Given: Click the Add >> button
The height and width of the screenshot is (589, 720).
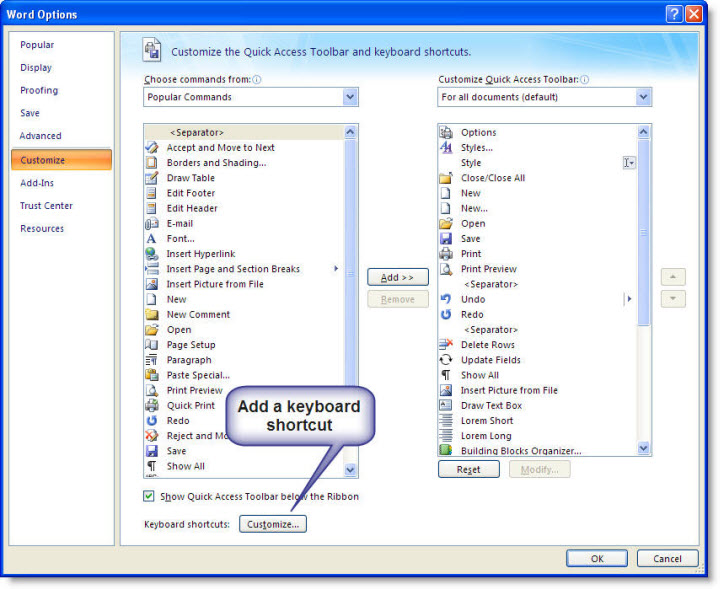Looking at the screenshot, I should pyautogui.click(x=398, y=277).
